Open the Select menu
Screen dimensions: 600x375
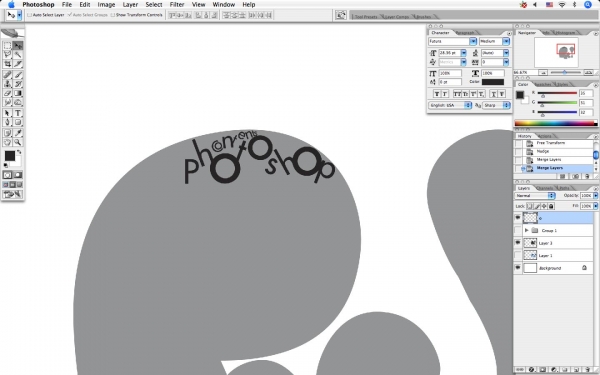(154, 5)
